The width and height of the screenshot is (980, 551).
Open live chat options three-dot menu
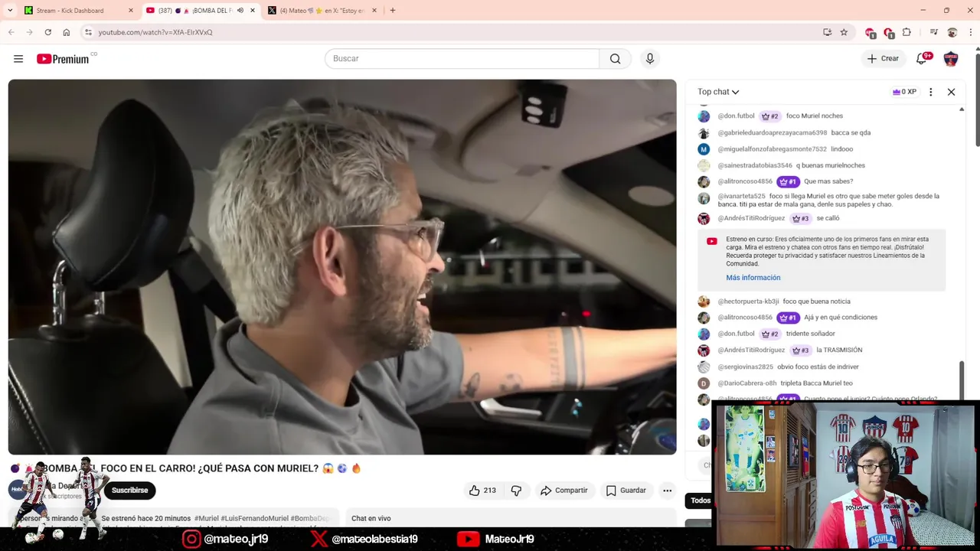930,92
